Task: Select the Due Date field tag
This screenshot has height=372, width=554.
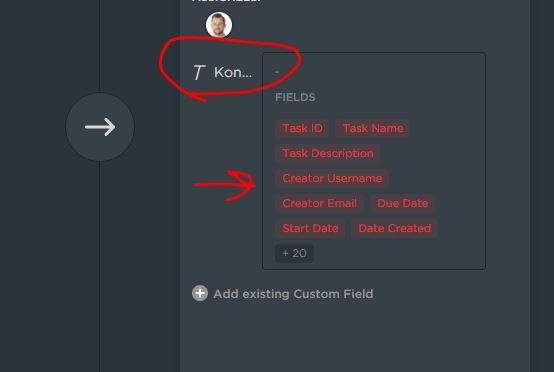Action: [403, 203]
